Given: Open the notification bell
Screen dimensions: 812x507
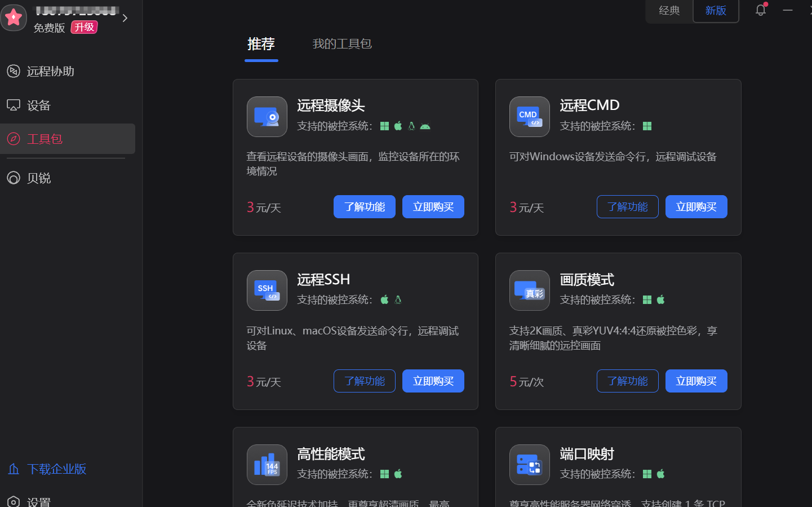Looking at the screenshot, I should click(761, 10).
